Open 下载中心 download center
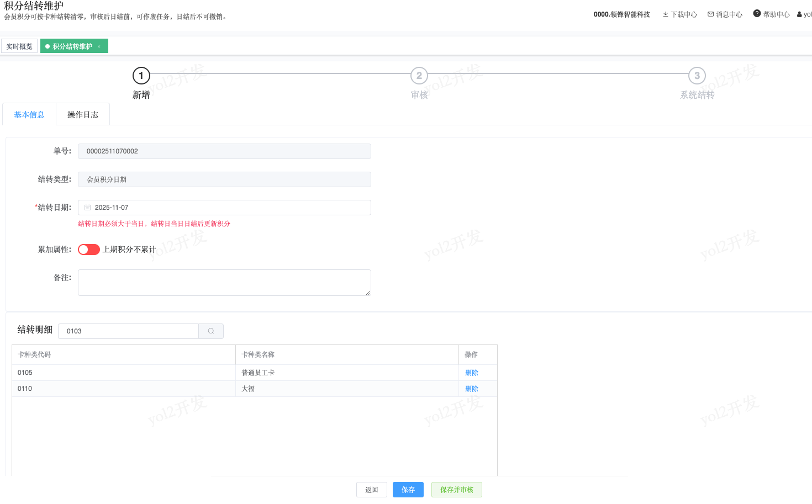This screenshot has width=812, height=504. (x=680, y=14)
